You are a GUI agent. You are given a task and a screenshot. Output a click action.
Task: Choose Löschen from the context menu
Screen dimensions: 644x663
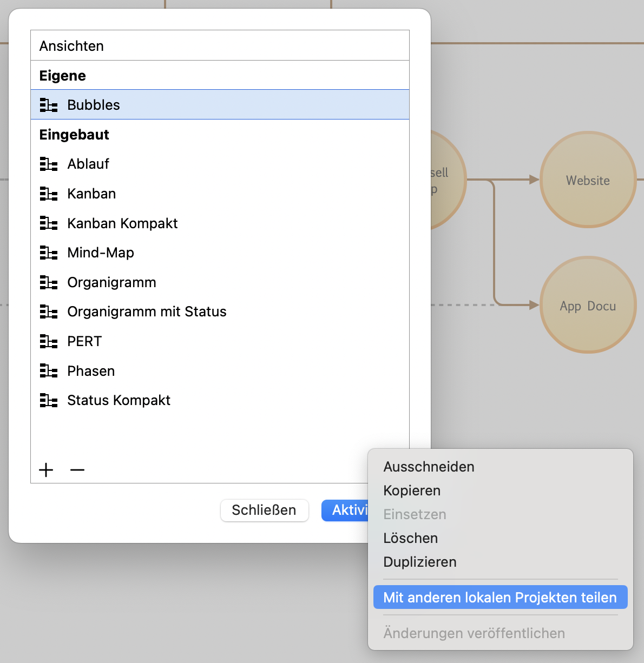pyautogui.click(x=410, y=538)
